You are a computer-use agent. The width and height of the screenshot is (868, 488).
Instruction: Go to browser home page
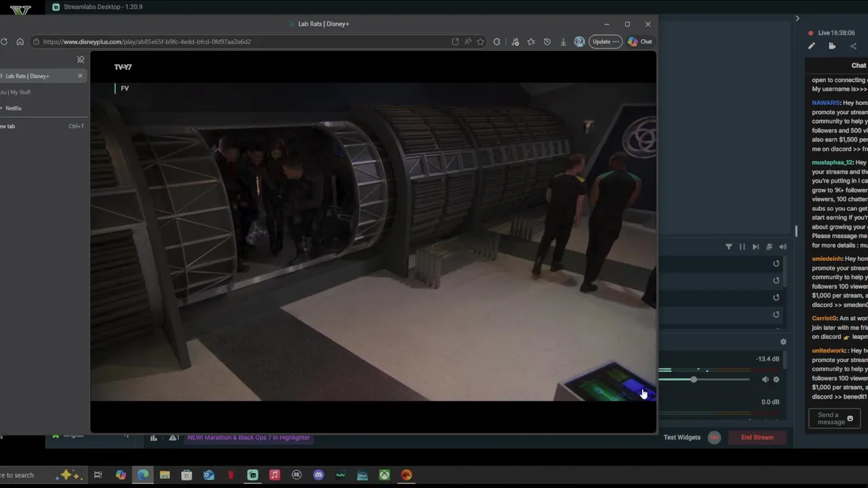click(x=20, y=41)
